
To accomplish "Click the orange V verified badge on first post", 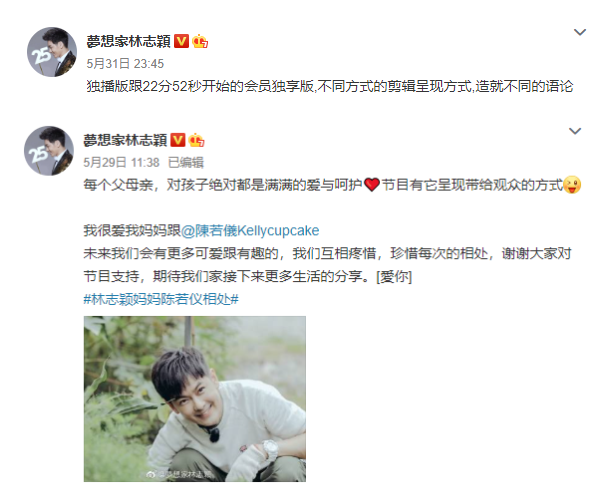I will [x=181, y=41].
